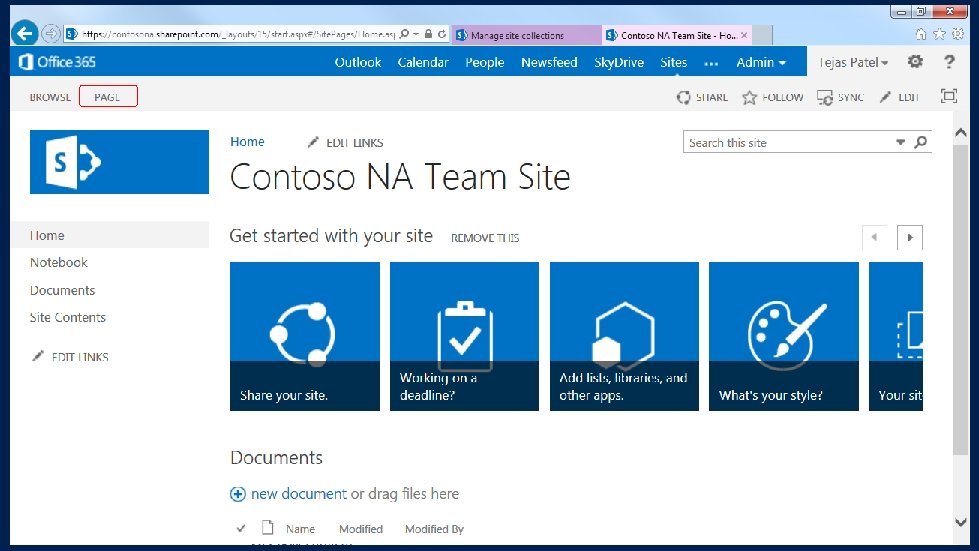The image size is (979, 551).
Task: Click the browser forward arrow button
Action: (51, 34)
